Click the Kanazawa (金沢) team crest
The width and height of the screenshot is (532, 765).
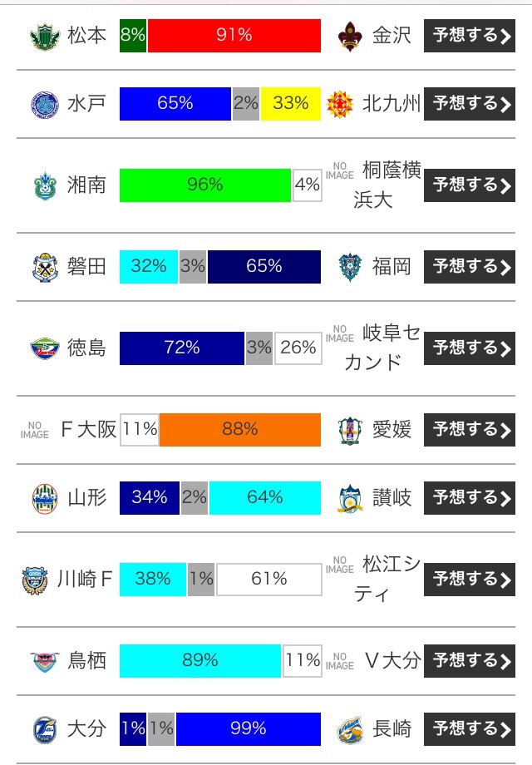click(350, 36)
